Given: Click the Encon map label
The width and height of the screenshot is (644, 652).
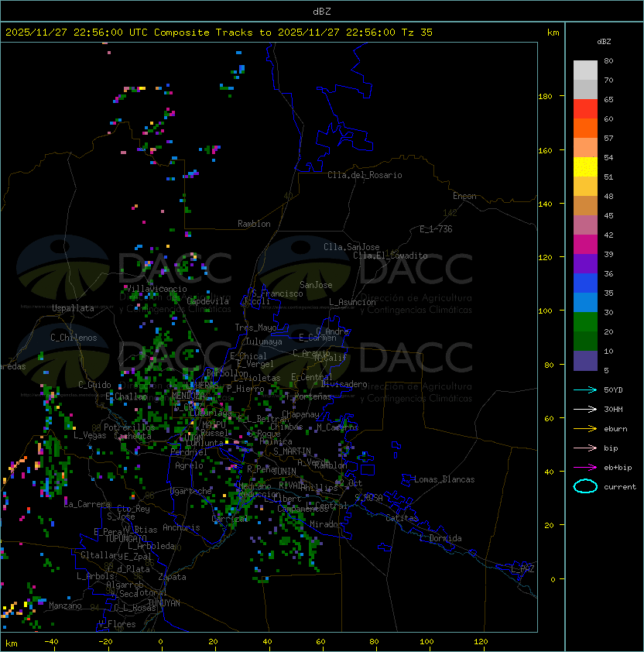Looking at the screenshot, I should pyautogui.click(x=464, y=196).
